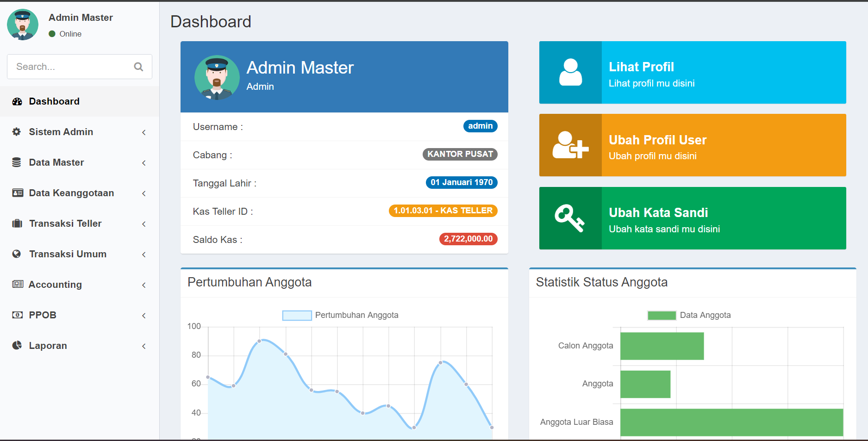
Task: Click the 'Pertumbuhan Anggota' panel title
Action: (250, 282)
